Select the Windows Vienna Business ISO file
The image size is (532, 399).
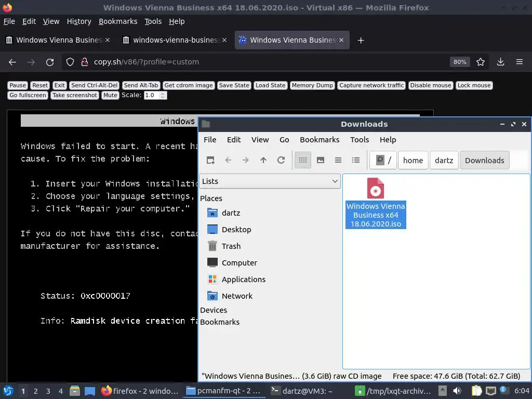(376, 203)
